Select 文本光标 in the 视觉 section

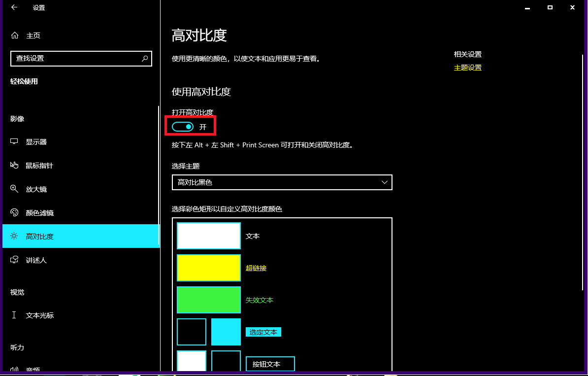(x=38, y=315)
